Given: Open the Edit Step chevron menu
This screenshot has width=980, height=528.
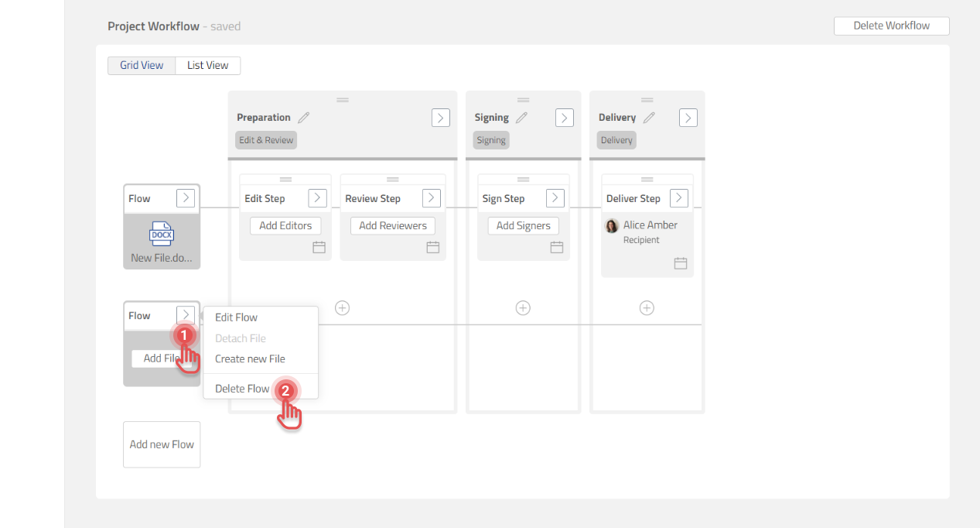Looking at the screenshot, I should click(317, 198).
